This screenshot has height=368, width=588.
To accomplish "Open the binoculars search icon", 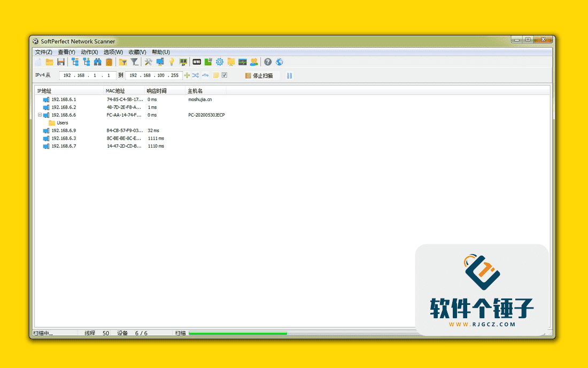I will pyautogui.click(x=98, y=62).
